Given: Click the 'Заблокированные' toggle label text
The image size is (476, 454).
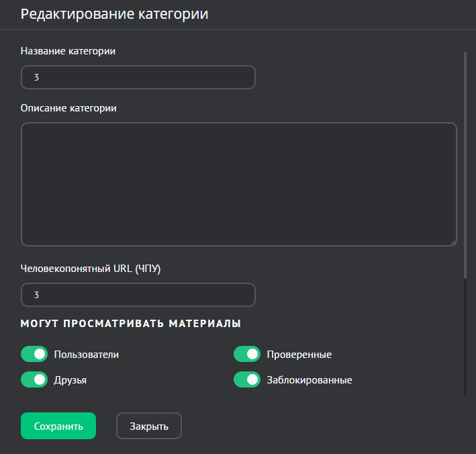Looking at the screenshot, I should (x=309, y=380).
